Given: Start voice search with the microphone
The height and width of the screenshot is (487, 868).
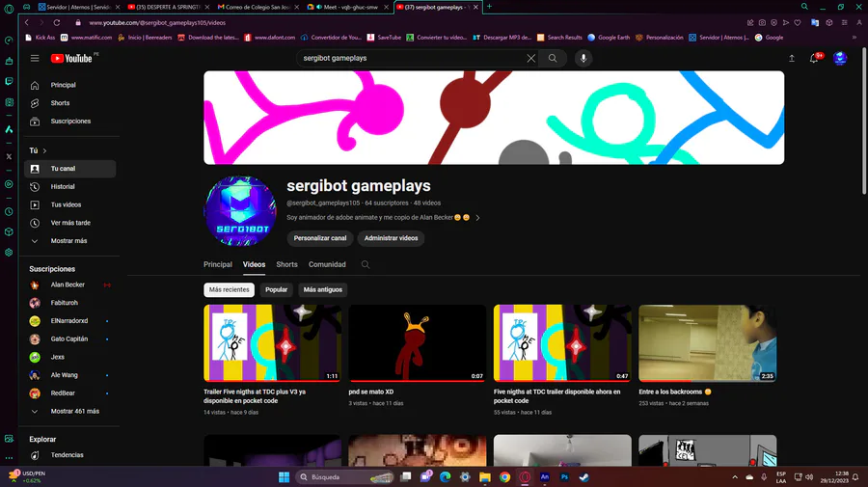Looking at the screenshot, I should tap(583, 58).
